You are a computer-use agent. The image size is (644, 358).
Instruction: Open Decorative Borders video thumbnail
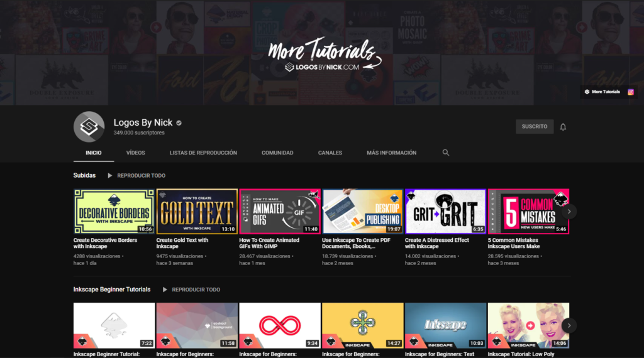[114, 212]
